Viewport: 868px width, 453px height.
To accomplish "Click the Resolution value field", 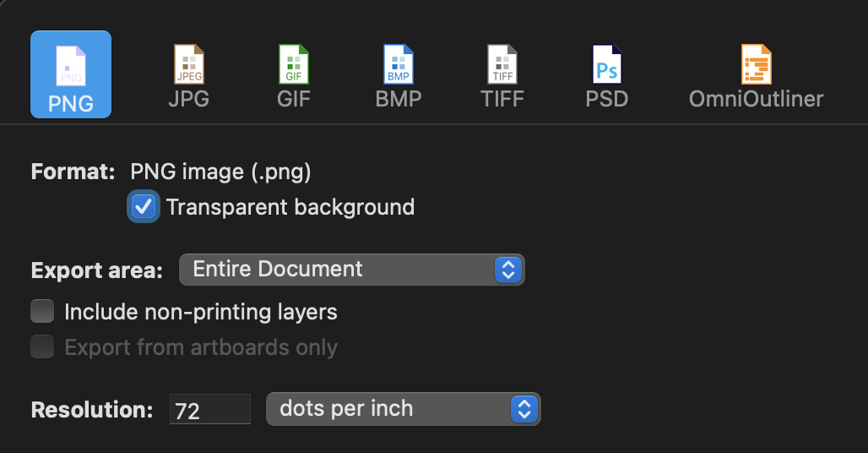I will (210, 411).
